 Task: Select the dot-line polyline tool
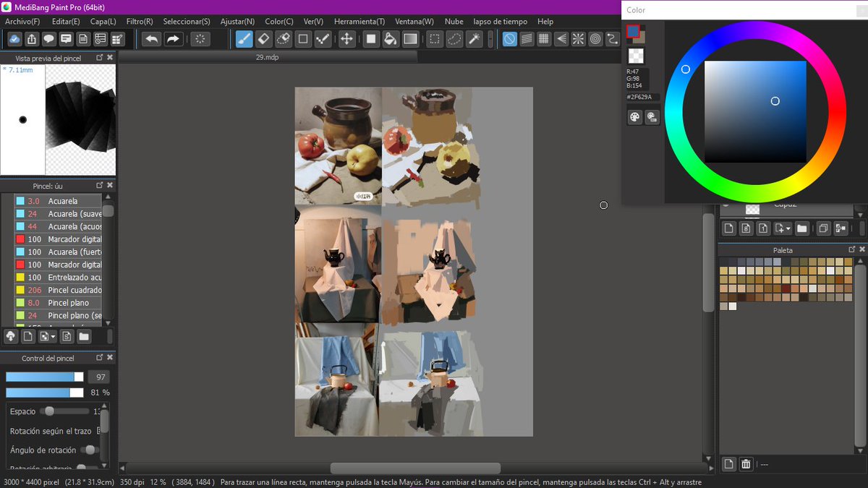[x=323, y=39]
